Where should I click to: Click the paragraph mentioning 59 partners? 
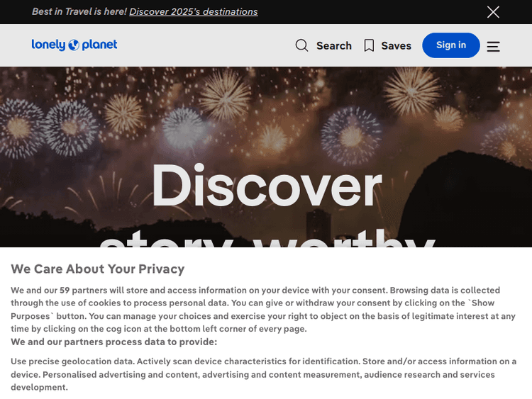[x=262, y=309]
